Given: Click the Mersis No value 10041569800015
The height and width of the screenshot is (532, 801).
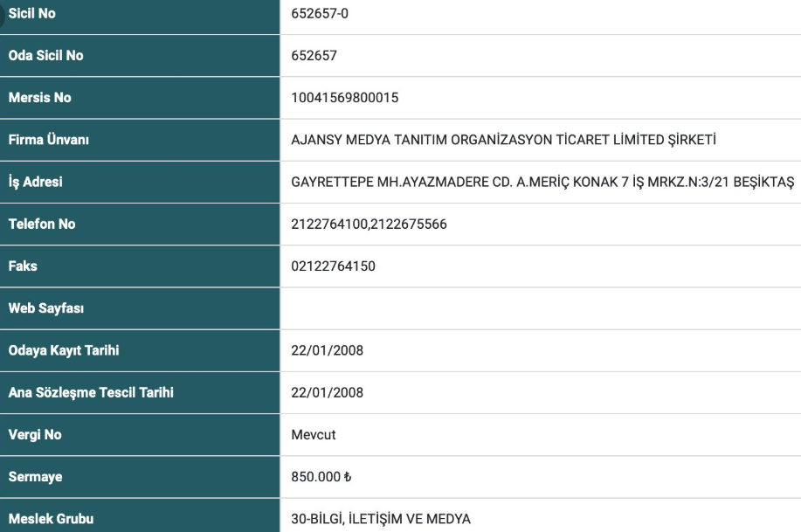Looking at the screenshot, I should pos(344,98).
